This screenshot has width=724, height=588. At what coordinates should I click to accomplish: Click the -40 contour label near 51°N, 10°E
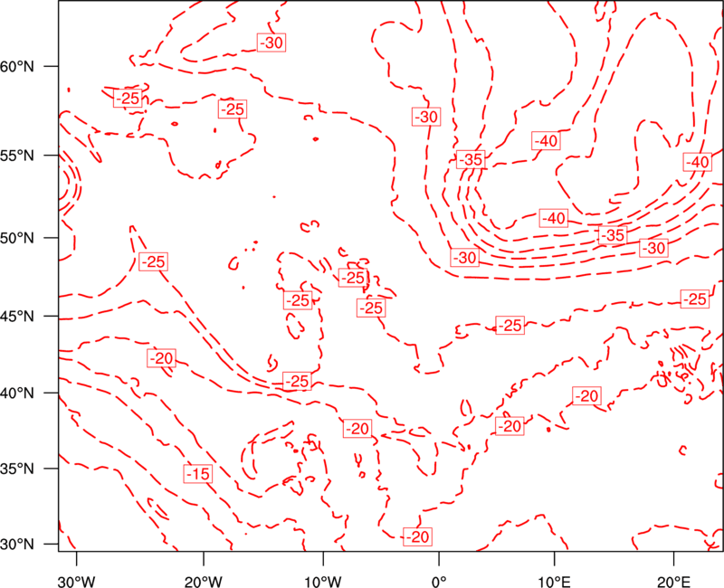point(554,218)
